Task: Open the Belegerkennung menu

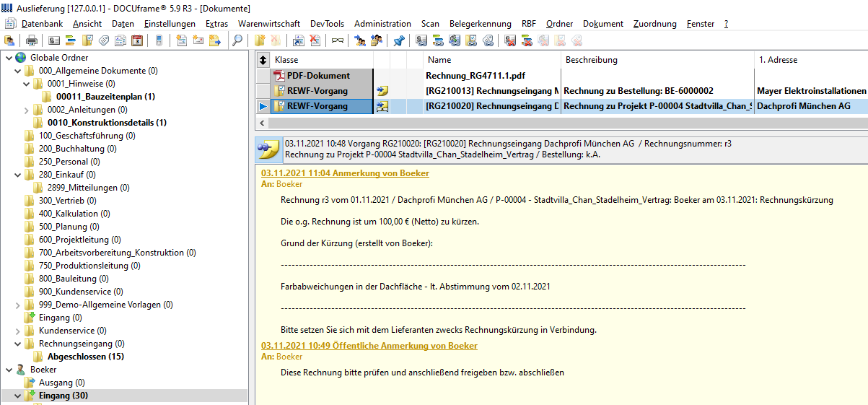Action: tap(480, 24)
